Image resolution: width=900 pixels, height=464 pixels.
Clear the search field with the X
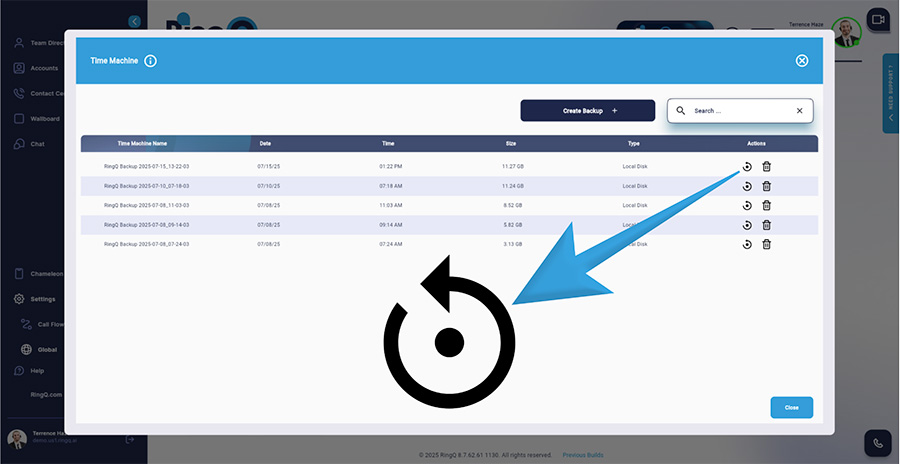(x=799, y=111)
